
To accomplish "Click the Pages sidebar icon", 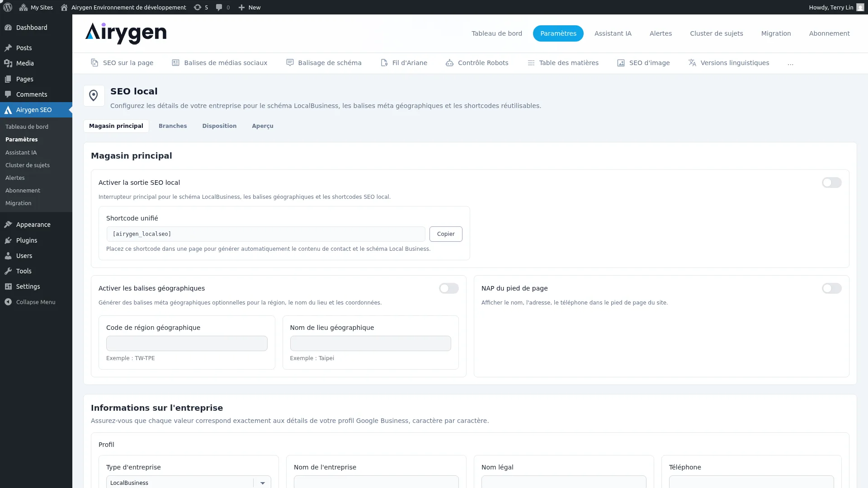I will (8, 79).
